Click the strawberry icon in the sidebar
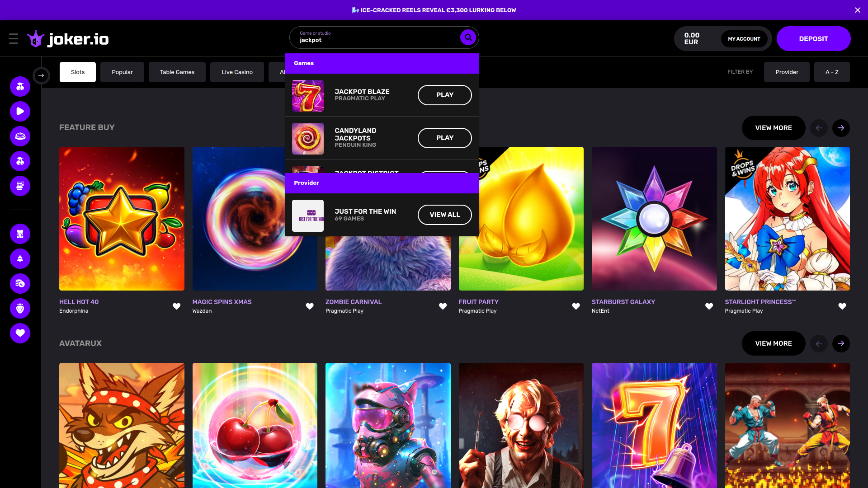 point(20,309)
